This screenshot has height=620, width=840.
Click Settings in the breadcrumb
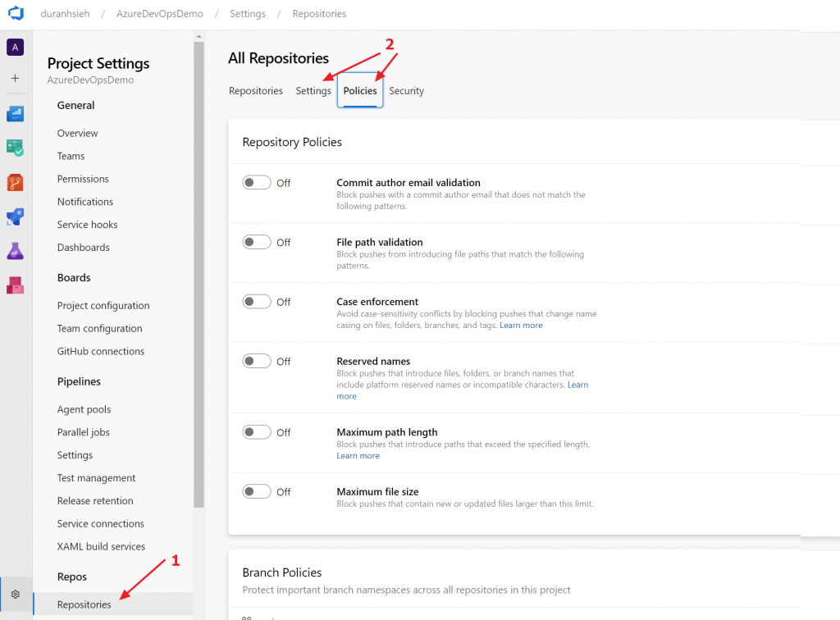(248, 13)
